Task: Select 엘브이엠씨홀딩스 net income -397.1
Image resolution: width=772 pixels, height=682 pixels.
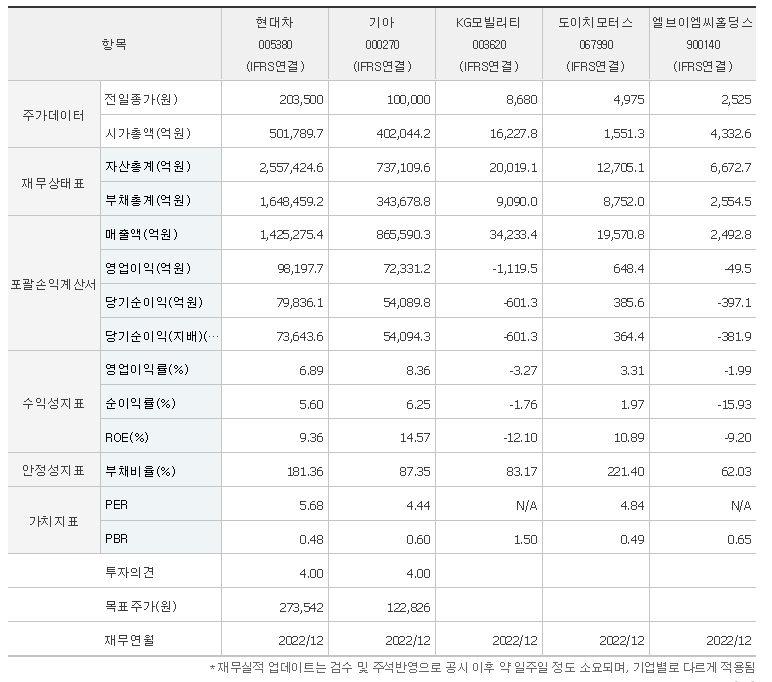Action: pos(734,302)
